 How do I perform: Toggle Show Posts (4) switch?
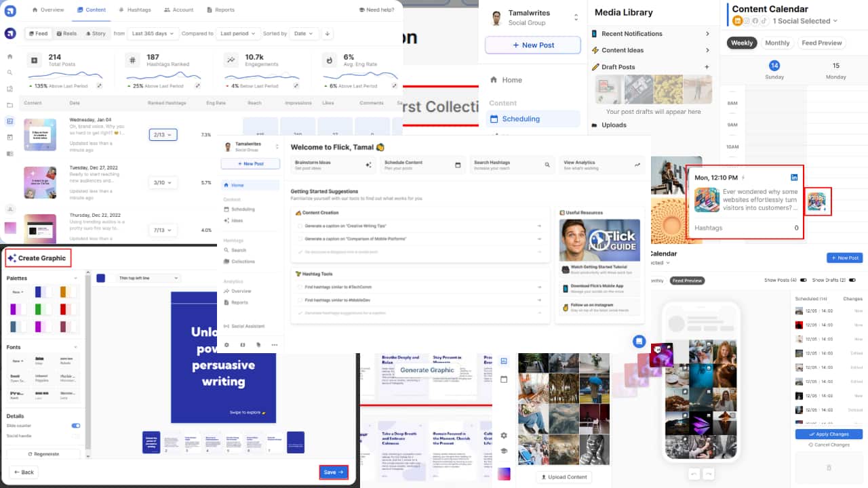(804, 280)
